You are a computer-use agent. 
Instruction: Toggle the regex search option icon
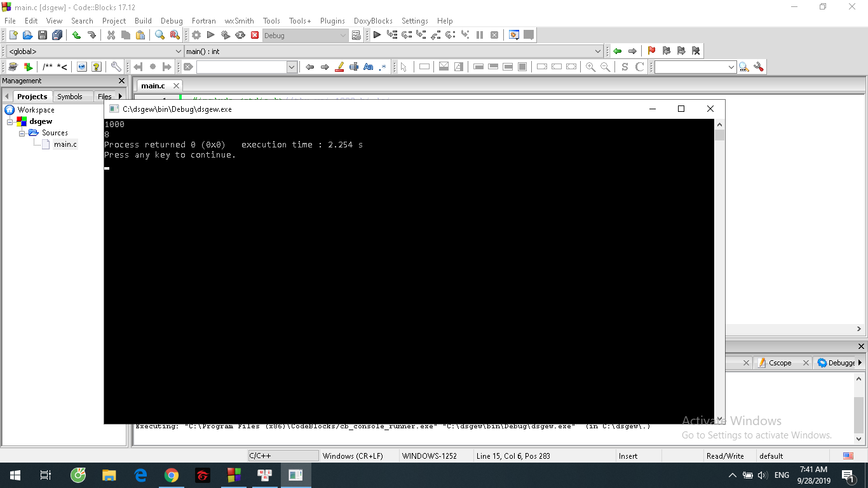383,67
